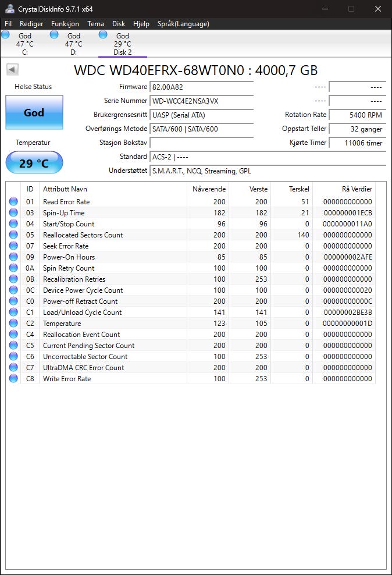392x575 pixels.
Task: Click the previous disk arrow button
Action: click(13, 70)
